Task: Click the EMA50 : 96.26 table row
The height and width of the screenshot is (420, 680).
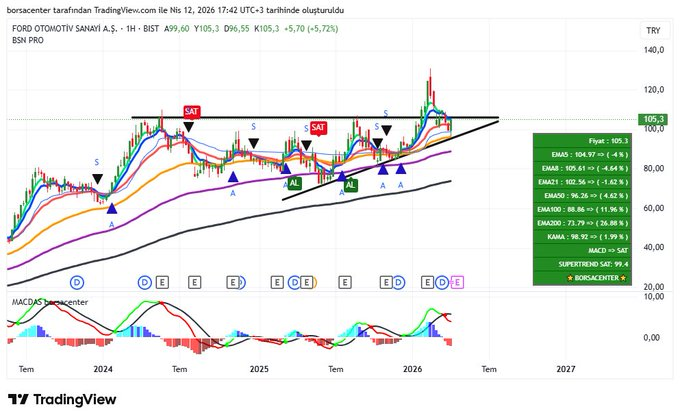Action: pyautogui.click(x=582, y=196)
